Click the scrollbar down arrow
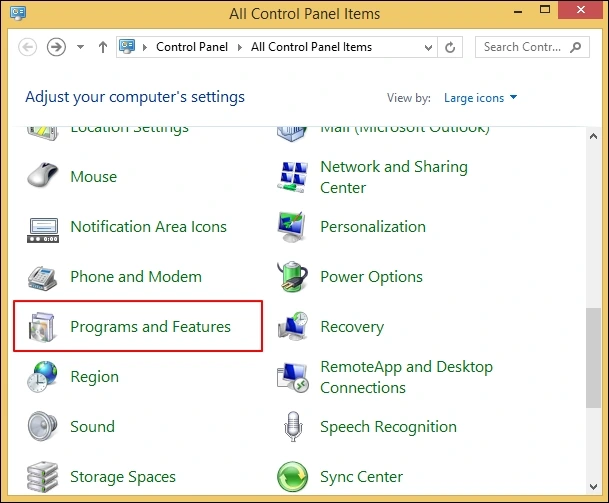609x503 pixels. (x=593, y=486)
